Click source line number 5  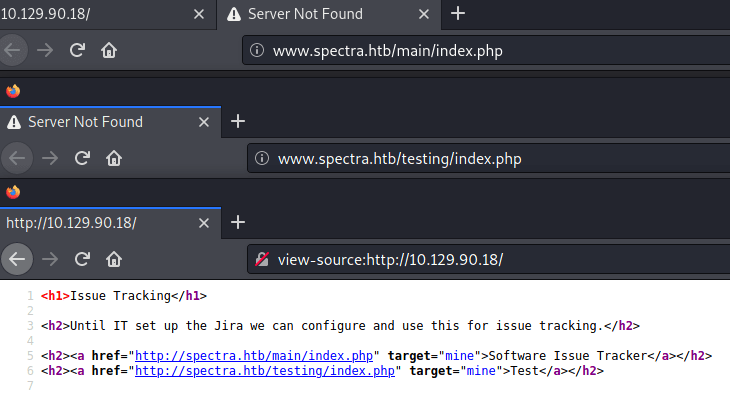coord(30,356)
